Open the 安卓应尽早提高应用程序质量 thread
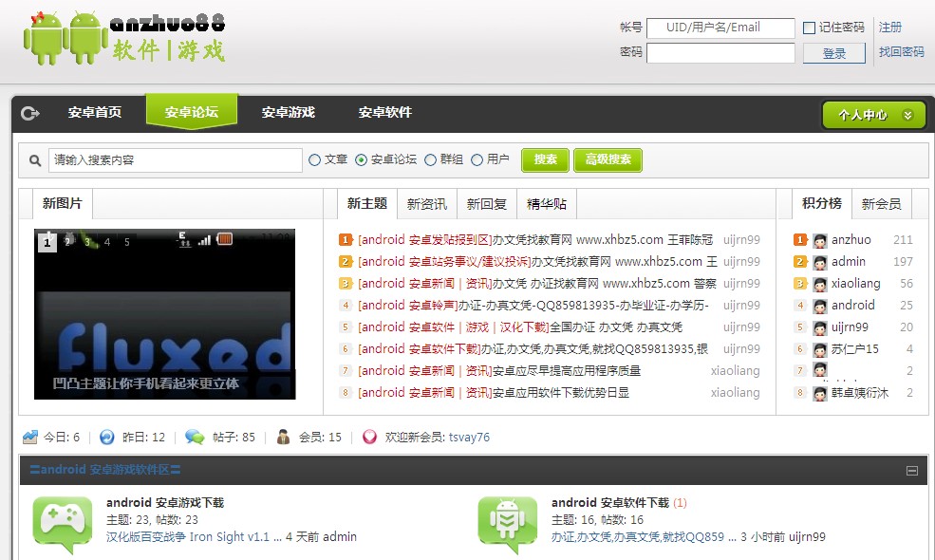Screen dimensions: 935x560 point(567,371)
